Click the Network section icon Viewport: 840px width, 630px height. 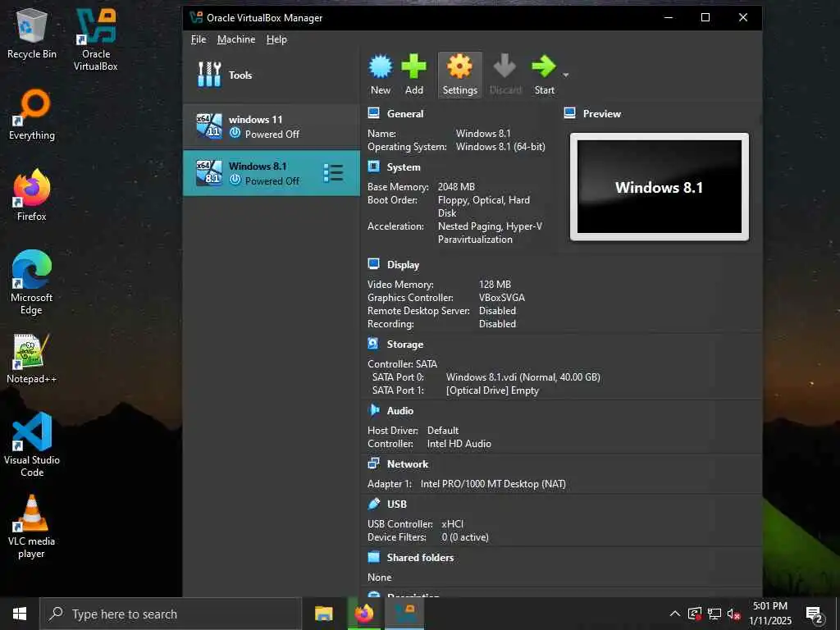click(373, 464)
